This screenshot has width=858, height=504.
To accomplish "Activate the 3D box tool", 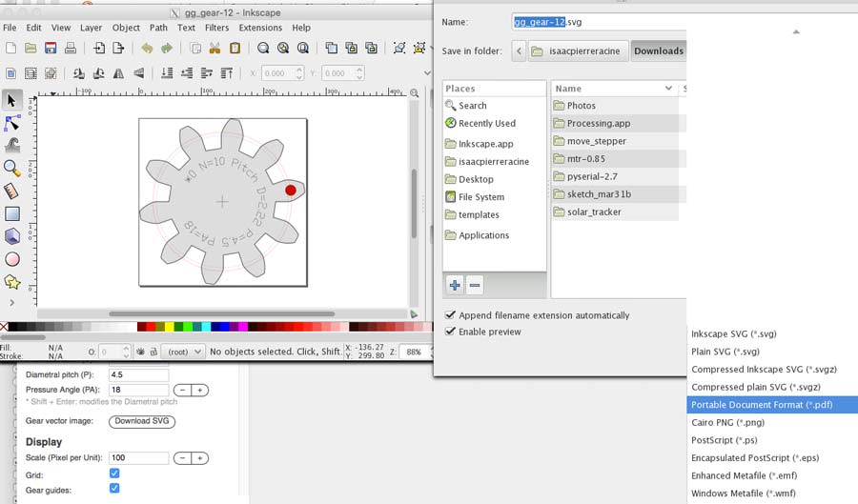I will (x=12, y=236).
